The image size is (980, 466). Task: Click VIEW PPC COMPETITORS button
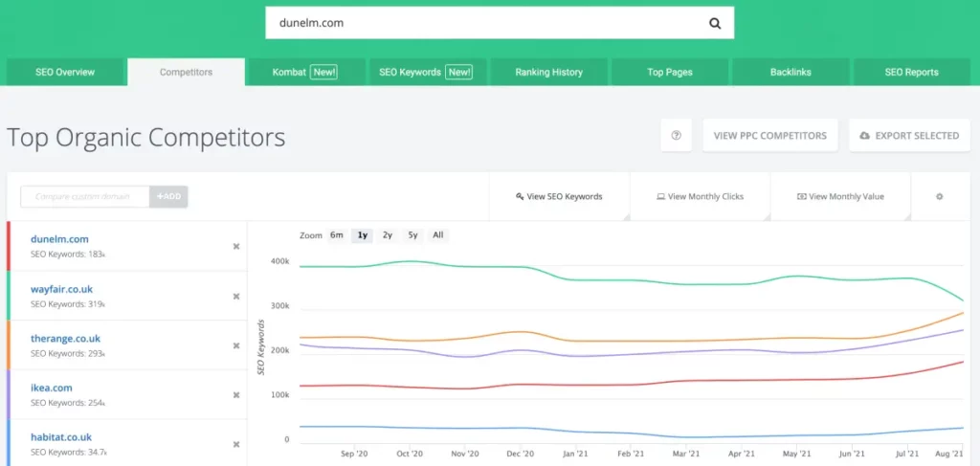click(x=770, y=136)
